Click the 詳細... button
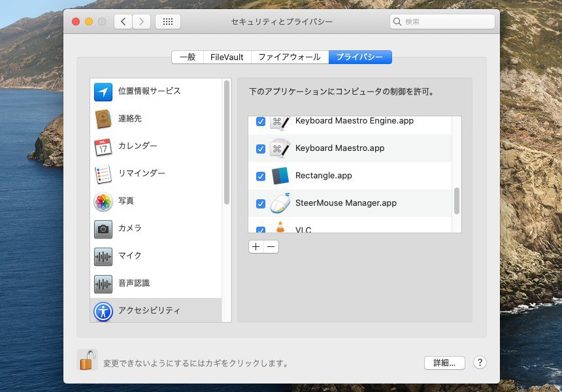 pos(444,363)
